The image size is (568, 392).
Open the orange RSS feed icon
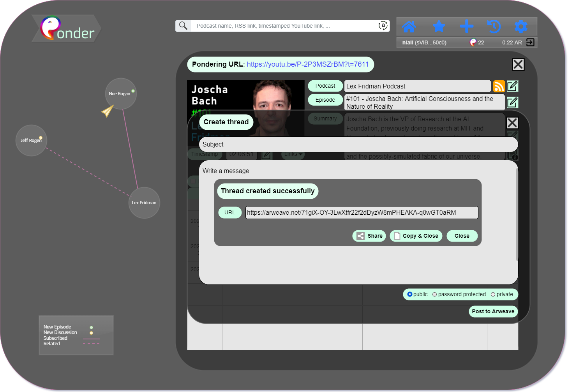tap(499, 86)
